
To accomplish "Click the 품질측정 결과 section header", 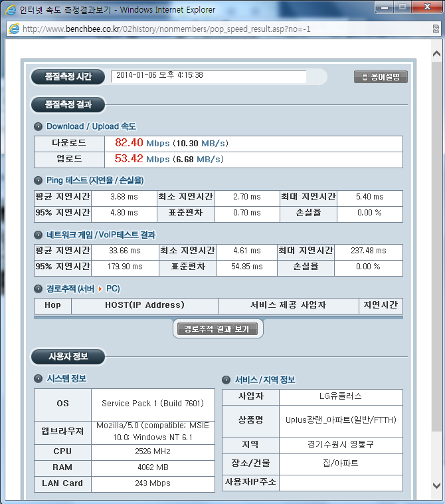I will (68, 104).
